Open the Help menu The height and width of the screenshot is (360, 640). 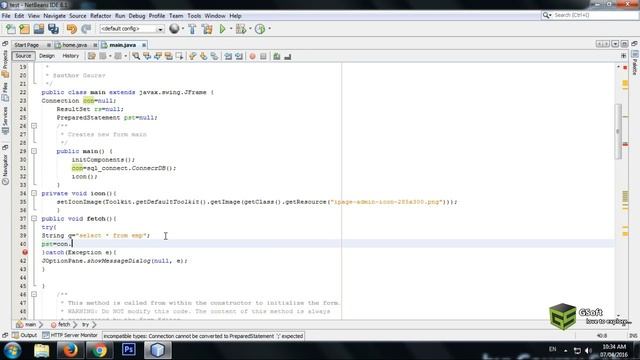point(235,16)
